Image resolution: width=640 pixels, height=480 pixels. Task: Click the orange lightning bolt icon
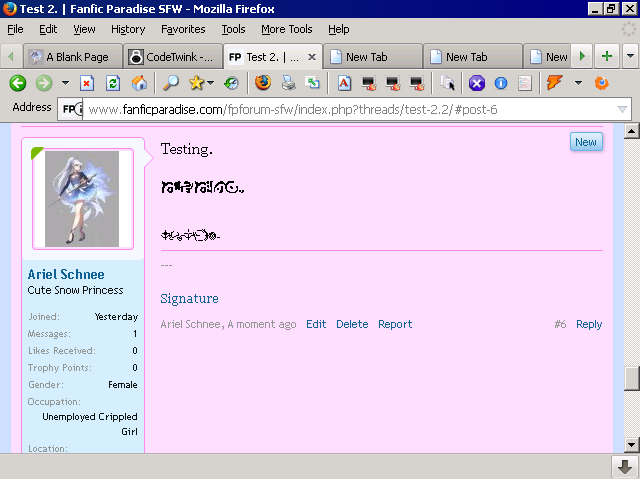(x=554, y=83)
